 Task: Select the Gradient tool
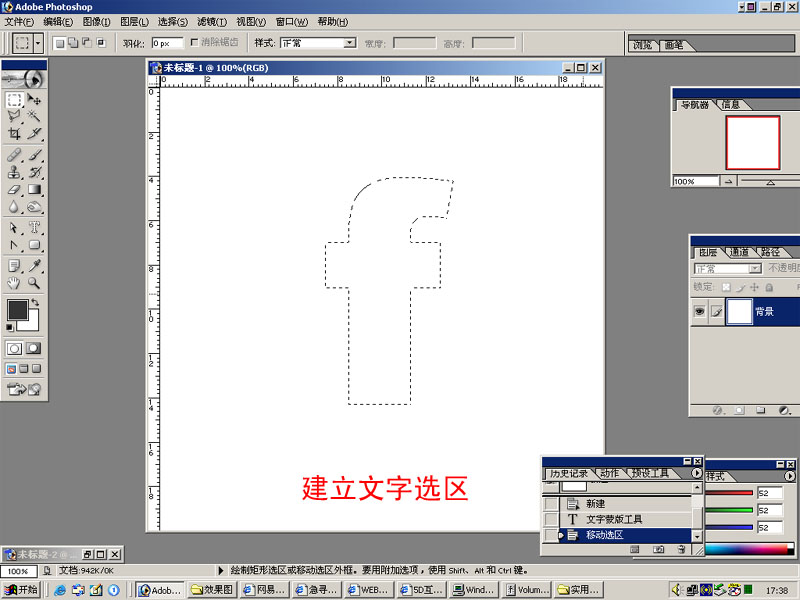(x=34, y=189)
